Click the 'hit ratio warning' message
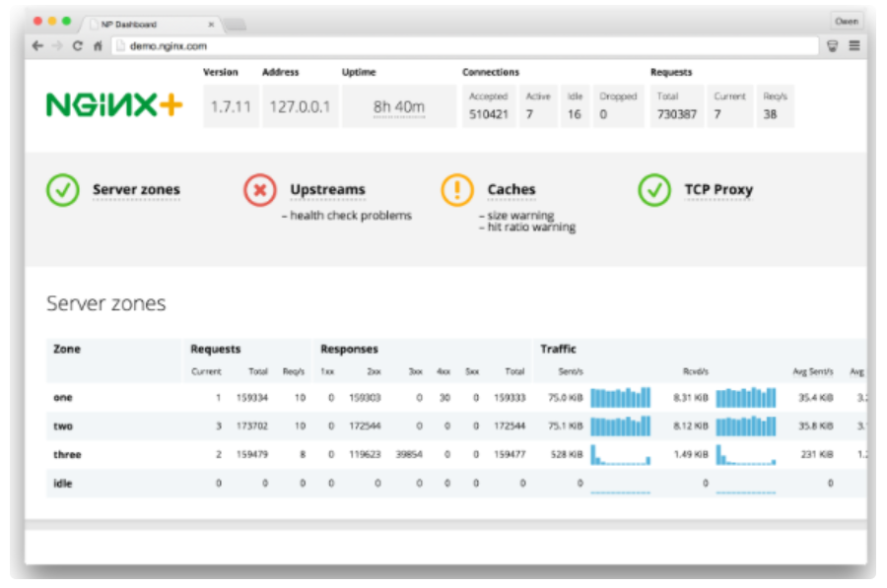This screenshot has height=588, width=887. point(527,228)
